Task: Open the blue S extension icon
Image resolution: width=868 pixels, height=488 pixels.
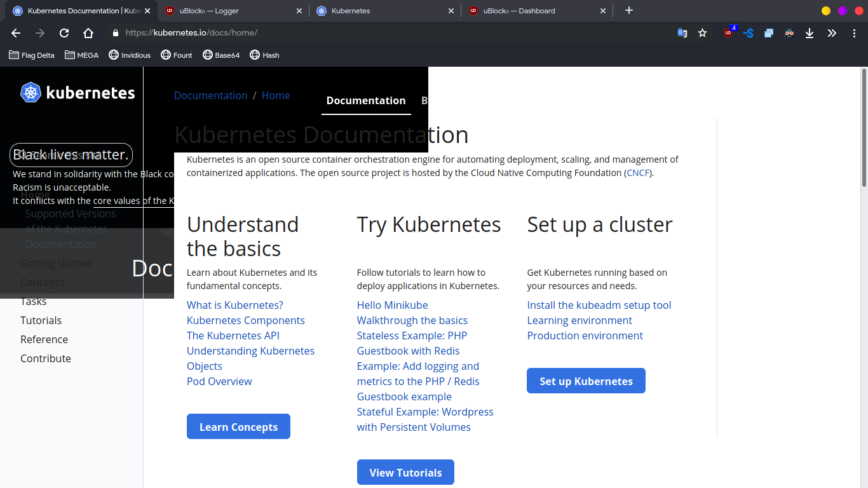Action: tap(749, 33)
